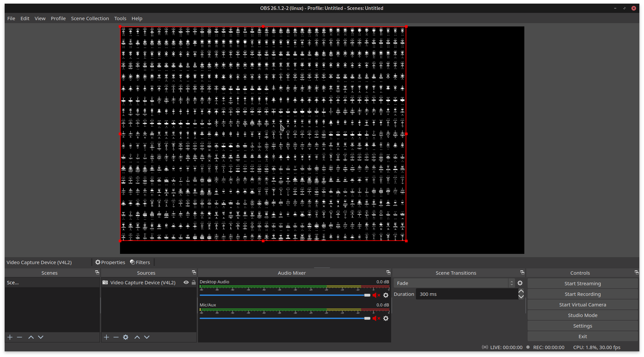Open the Profile menu
644x357 pixels.
(x=58, y=19)
